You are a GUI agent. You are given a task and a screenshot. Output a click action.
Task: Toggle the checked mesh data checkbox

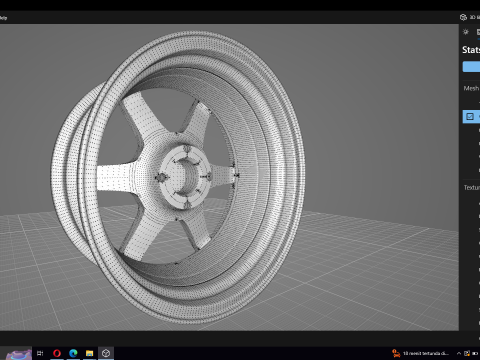[x=470, y=116]
